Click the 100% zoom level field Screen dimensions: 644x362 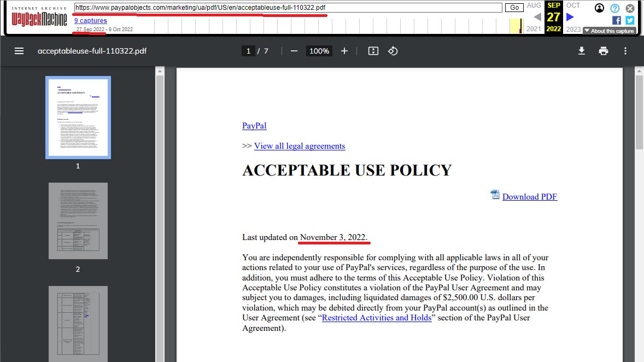coord(319,51)
